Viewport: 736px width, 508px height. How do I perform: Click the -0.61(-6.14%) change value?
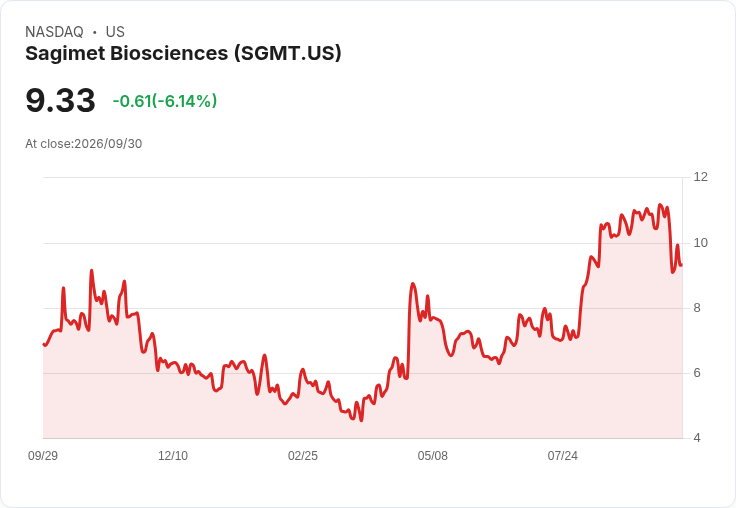(165, 101)
